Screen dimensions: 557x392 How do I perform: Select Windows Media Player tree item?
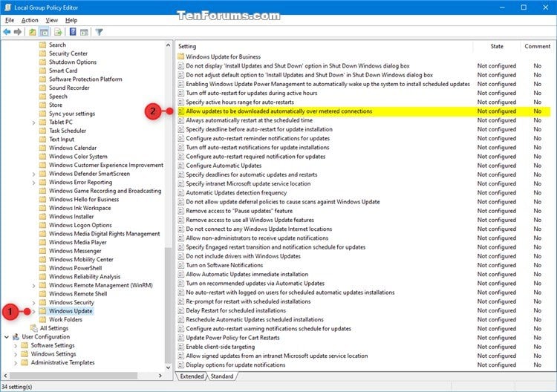[78, 242]
